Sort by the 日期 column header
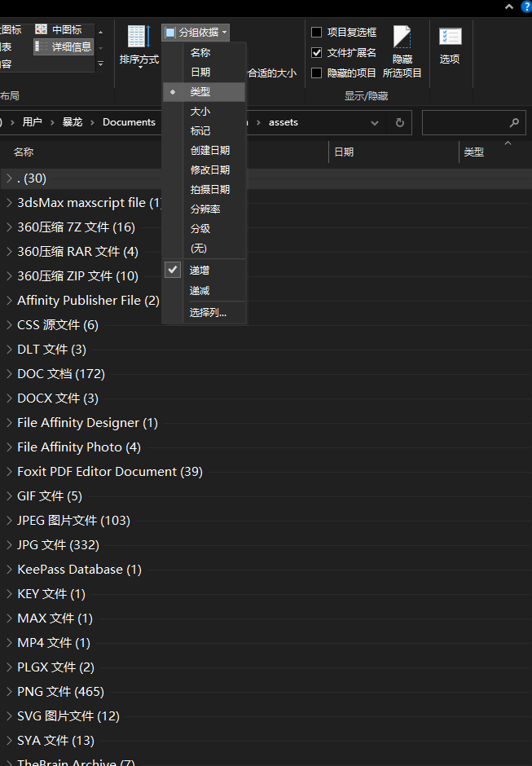 click(344, 152)
